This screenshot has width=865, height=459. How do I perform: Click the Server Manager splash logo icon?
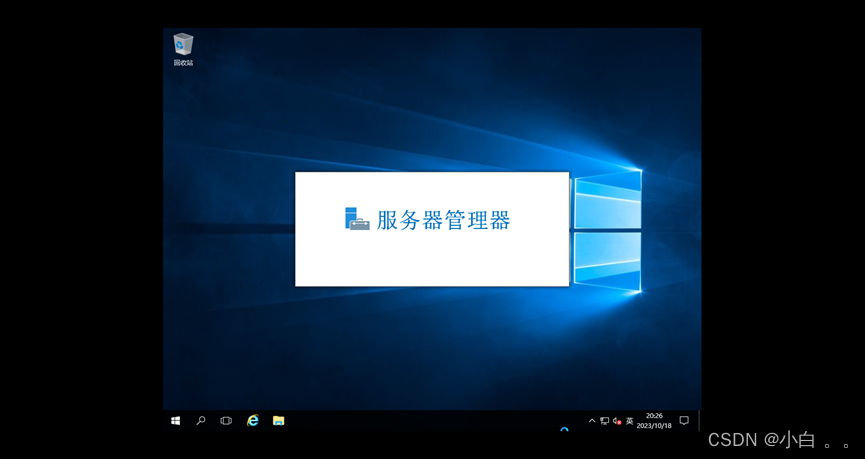(x=357, y=218)
